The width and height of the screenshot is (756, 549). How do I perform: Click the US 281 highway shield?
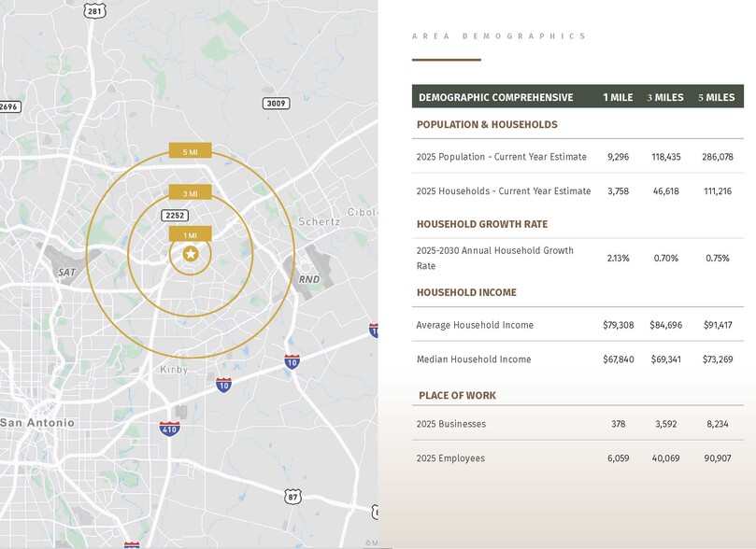click(x=93, y=11)
